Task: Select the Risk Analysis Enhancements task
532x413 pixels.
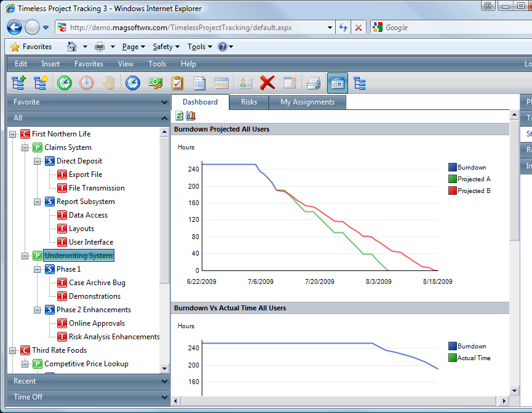Action: tap(114, 337)
